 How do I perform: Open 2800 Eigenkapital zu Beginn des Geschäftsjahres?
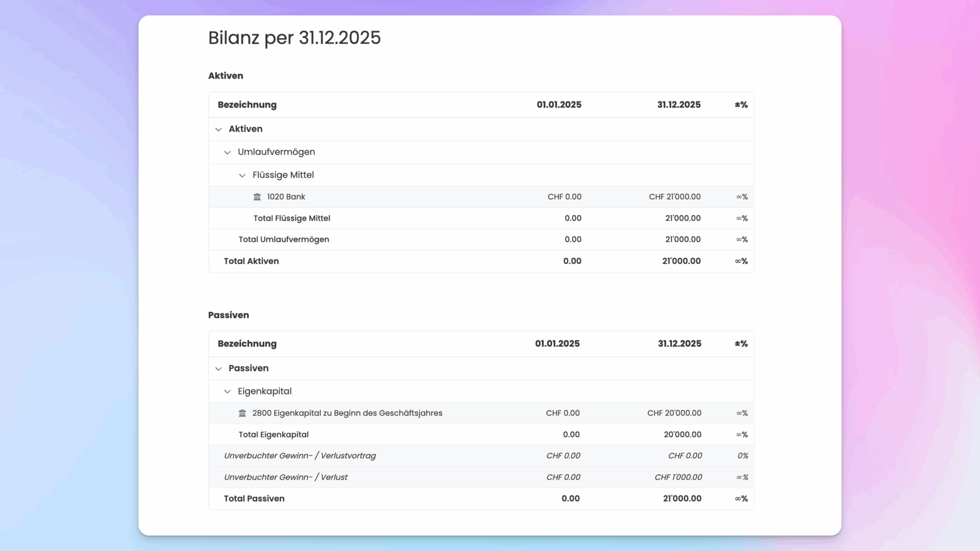[481, 413]
